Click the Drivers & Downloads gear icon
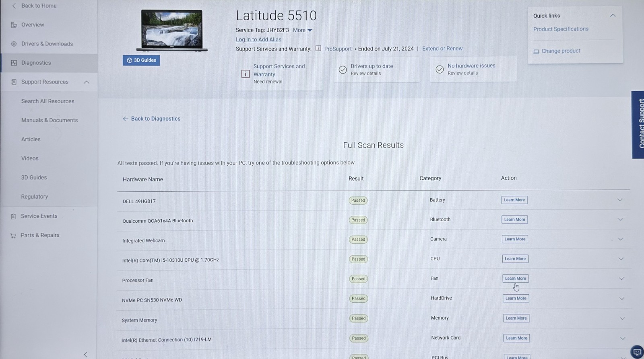644x359 pixels. point(14,44)
